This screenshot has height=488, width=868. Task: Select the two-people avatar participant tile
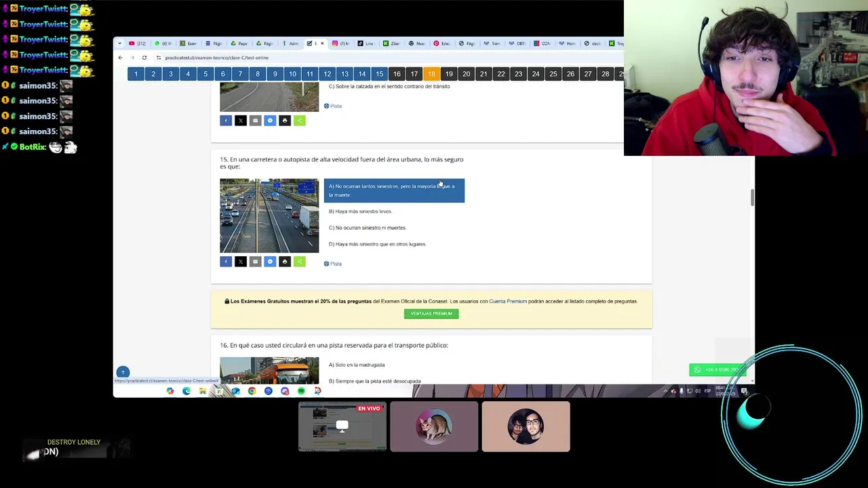526,426
